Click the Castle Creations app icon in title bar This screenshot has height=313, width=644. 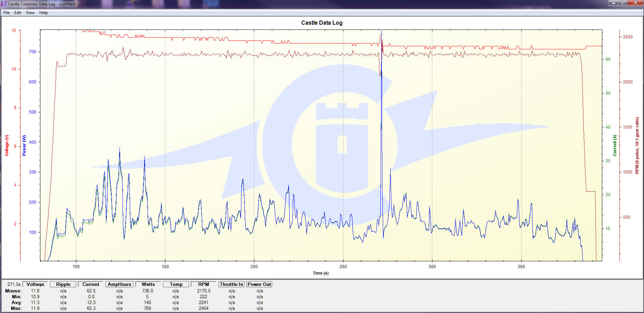click(4, 4)
